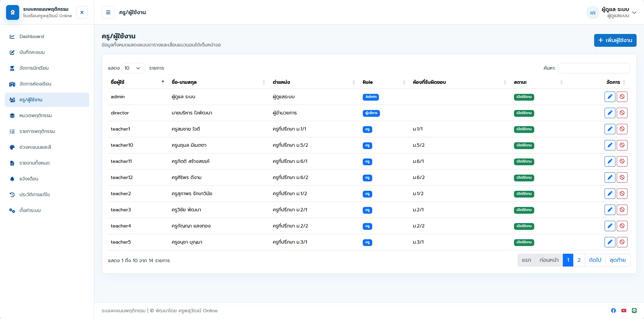Disable user teacher1 with ban icon
This screenshot has width=644, height=319.
coord(622,129)
